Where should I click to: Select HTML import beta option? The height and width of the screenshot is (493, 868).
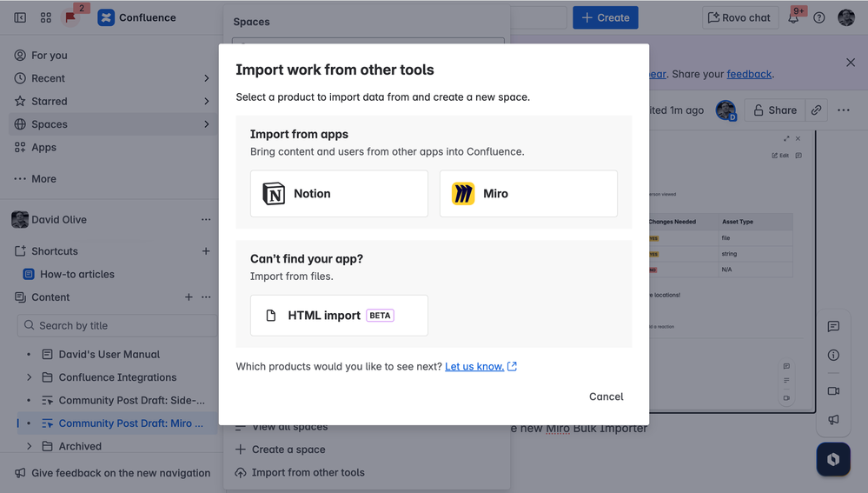339,316
